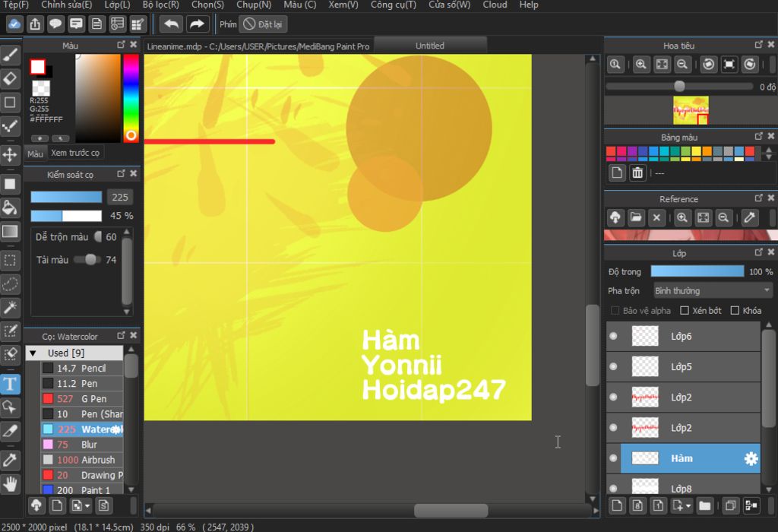Undock the Lớp layer panel
Image resolution: width=778 pixels, height=532 pixels.
759,252
